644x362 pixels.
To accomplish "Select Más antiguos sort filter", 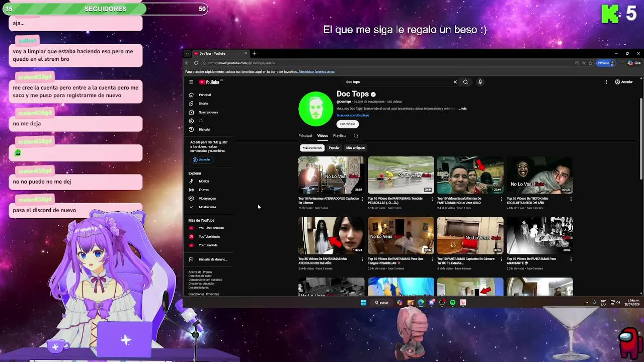I will [355, 148].
